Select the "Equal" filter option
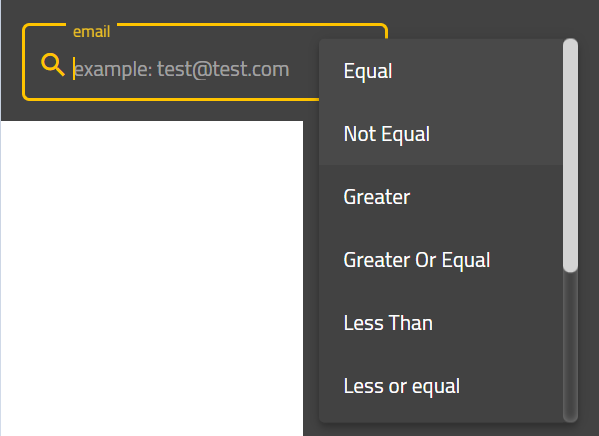 pos(441,71)
